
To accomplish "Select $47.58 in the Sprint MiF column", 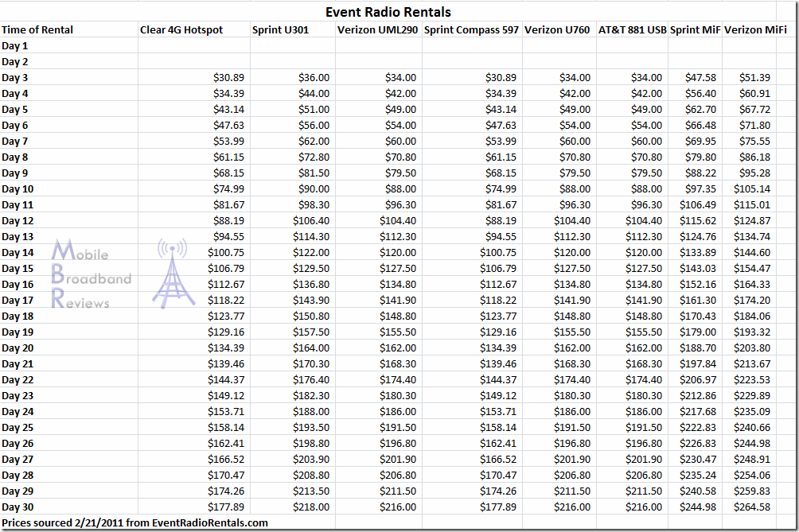I will [700, 77].
